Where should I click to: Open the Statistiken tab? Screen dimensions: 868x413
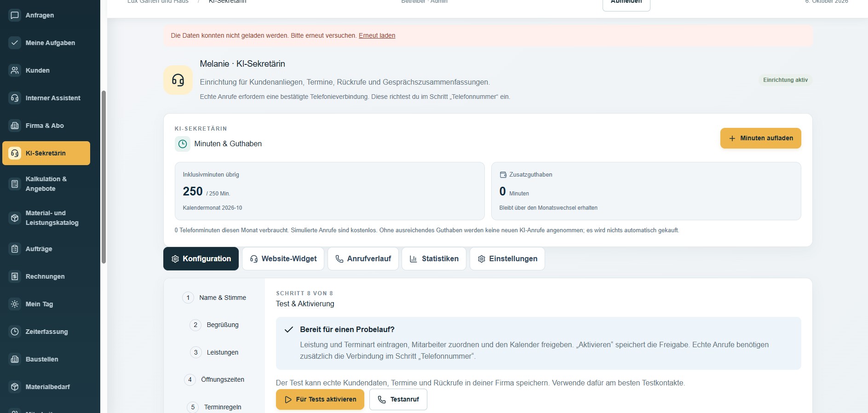pos(434,259)
